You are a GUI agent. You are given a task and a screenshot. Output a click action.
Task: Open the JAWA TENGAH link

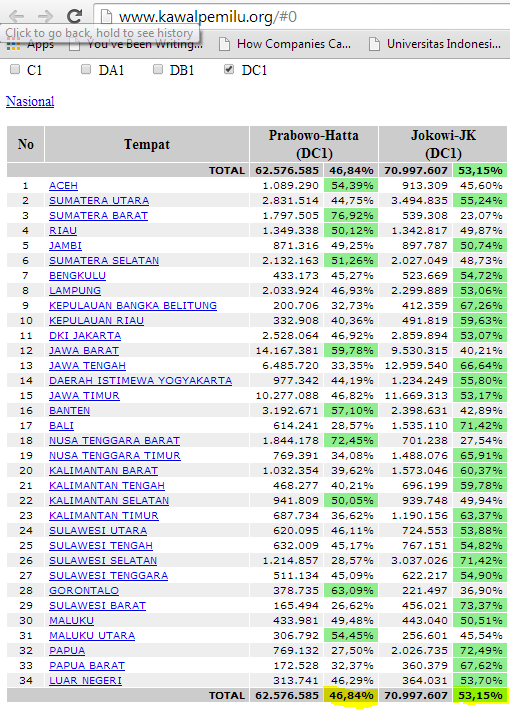(87, 365)
